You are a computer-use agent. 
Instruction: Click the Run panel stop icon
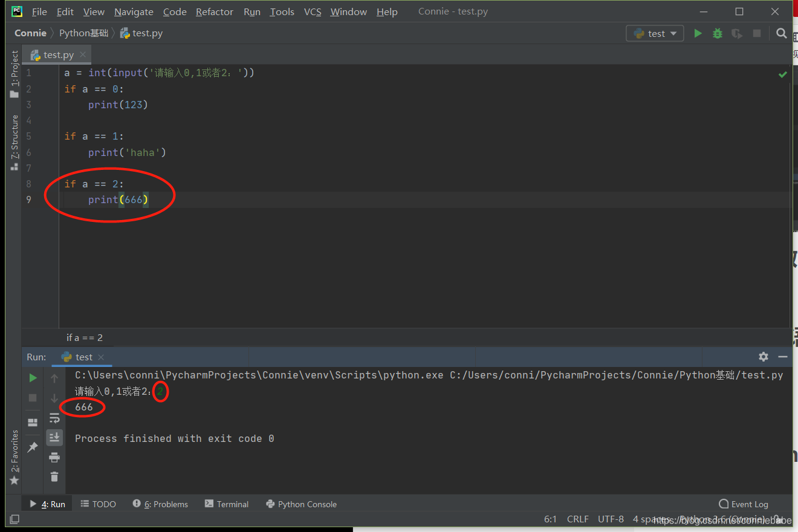(x=33, y=398)
